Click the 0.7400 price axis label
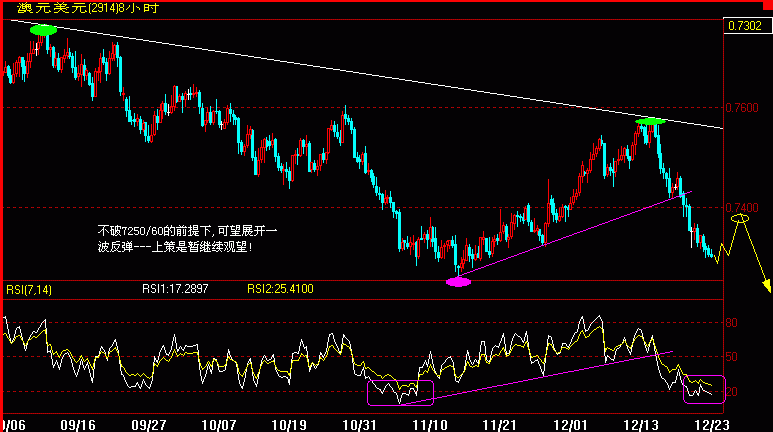This screenshot has height=432, width=773. click(x=742, y=208)
